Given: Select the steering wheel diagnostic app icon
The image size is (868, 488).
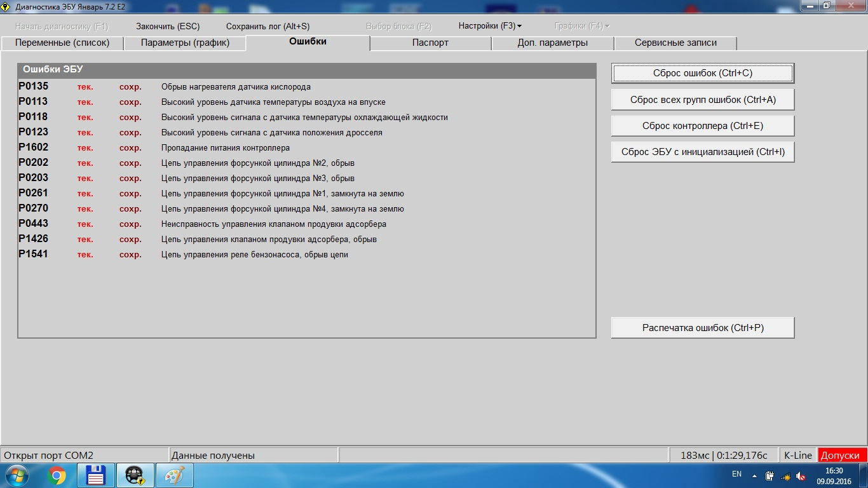Looking at the screenshot, I should [x=135, y=475].
